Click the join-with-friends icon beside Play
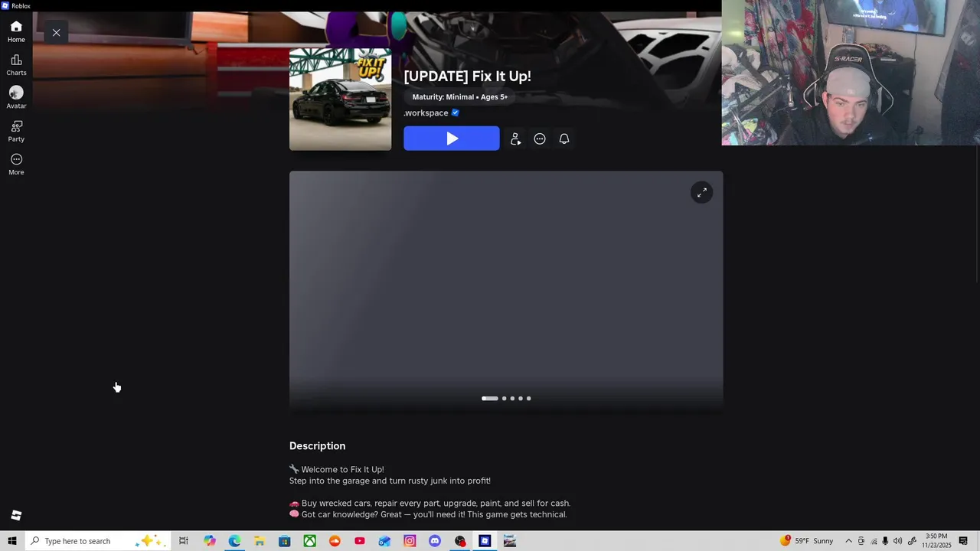The width and height of the screenshot is (980, 551). 515,139
